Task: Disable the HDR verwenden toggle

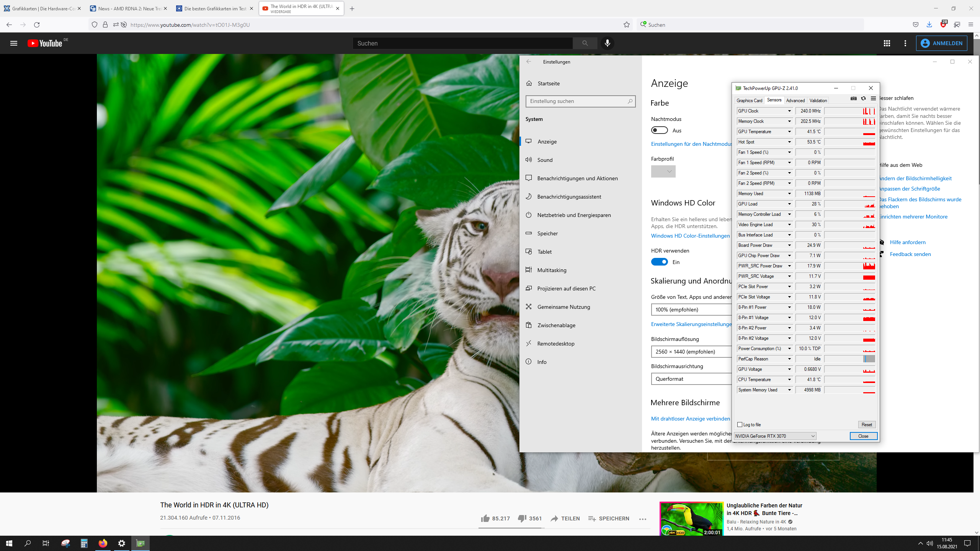Action: [x=659, y=262]
